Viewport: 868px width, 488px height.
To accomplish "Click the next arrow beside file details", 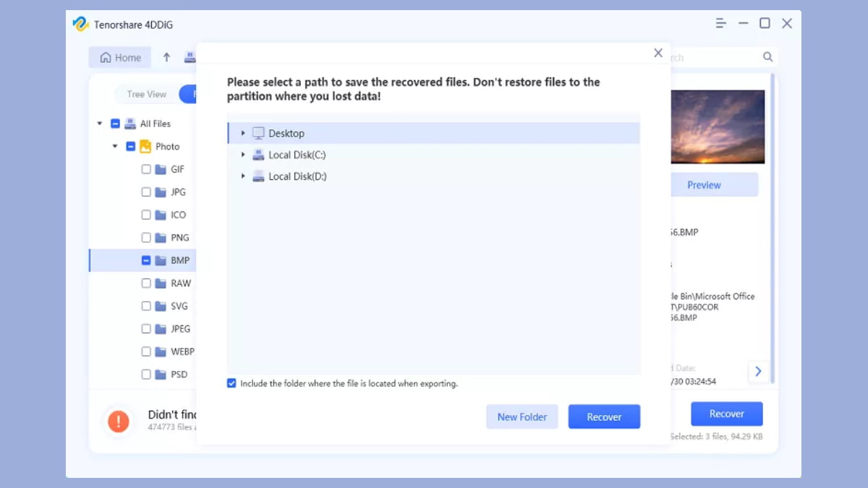I will coord(758,372).
